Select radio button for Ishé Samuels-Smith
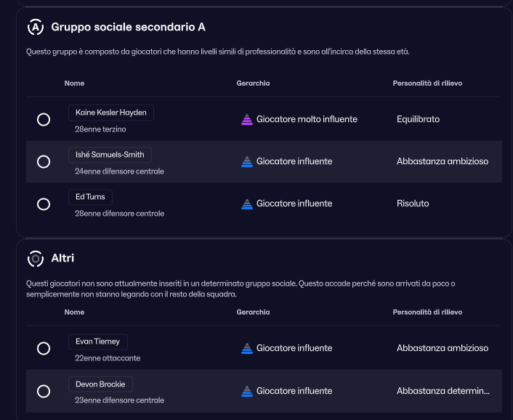Screen dimensions: 513x420 (44, 161)
